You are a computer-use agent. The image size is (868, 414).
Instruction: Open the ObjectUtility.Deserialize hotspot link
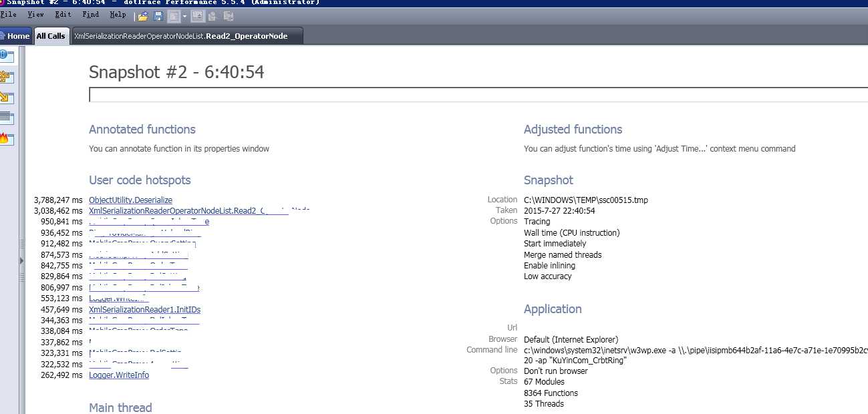130,200
